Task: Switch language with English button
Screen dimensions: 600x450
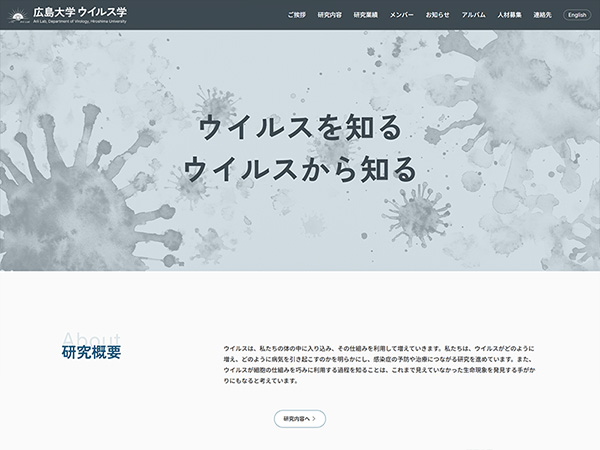Action: coord(577,15)
